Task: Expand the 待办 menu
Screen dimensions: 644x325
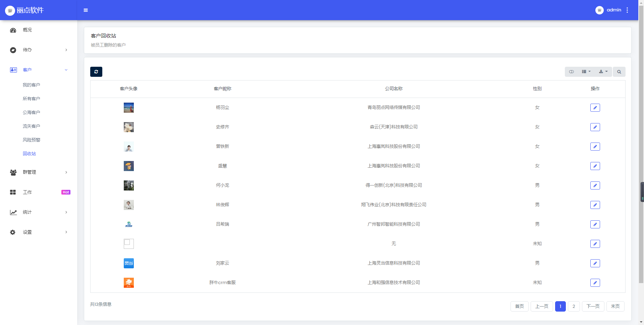Action: [39, 50]
